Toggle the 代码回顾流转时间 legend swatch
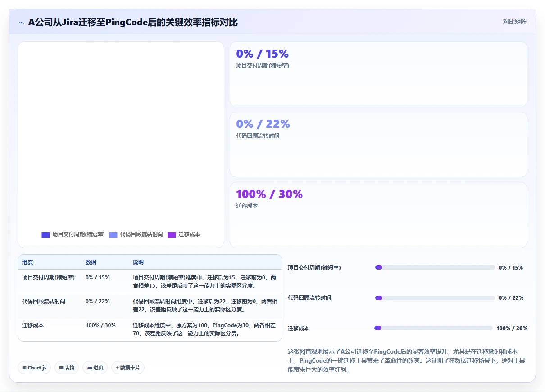 [113, 234]
